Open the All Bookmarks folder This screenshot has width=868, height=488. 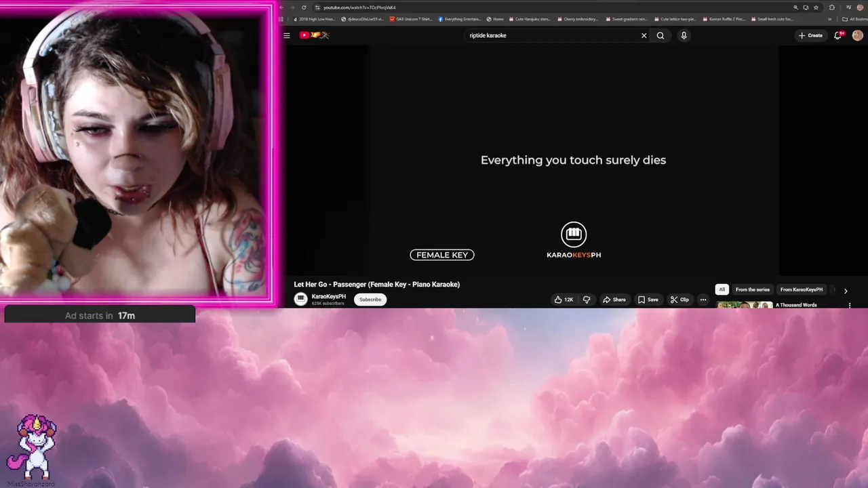[854, 19]
